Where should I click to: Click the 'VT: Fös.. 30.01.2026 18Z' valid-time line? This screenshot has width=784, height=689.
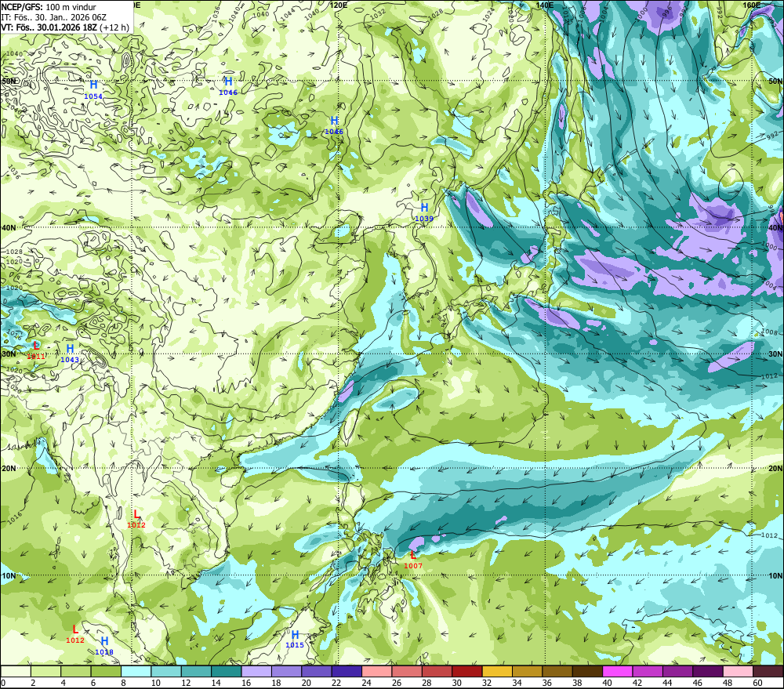pyautogui.click(x=49, y=27)
